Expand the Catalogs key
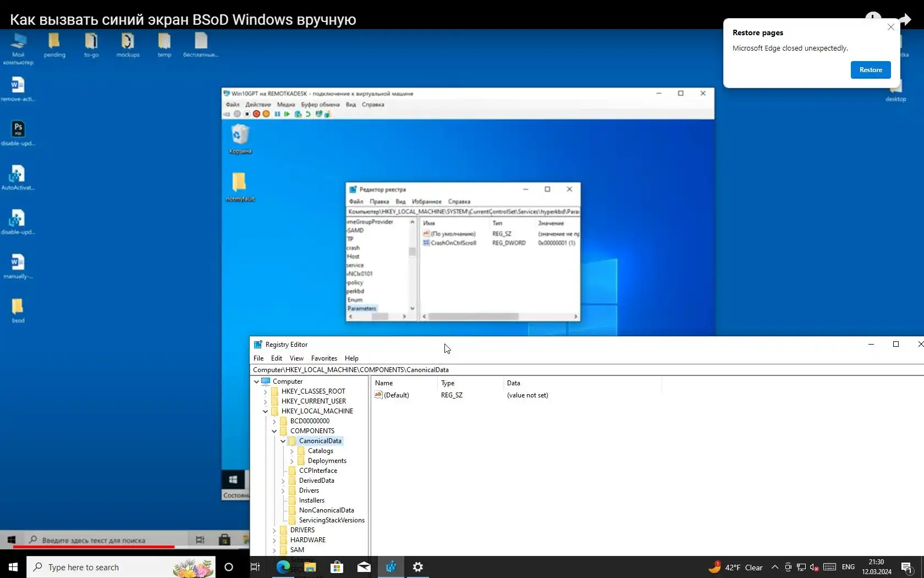Viewport: 924px width, 578px height. point(291,451)
